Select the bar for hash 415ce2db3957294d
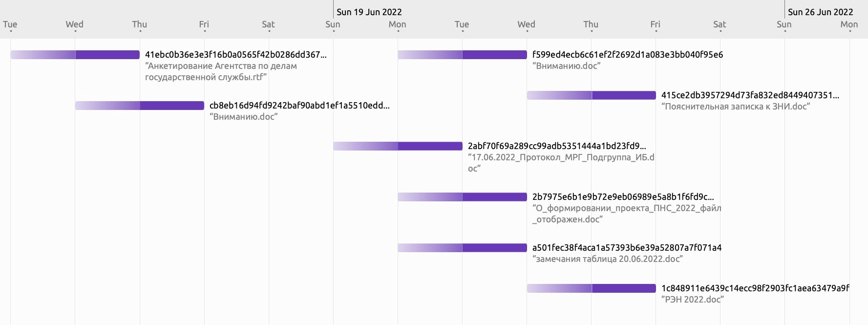The width and height of the screenshot is (868, 325). coord(591,95)
